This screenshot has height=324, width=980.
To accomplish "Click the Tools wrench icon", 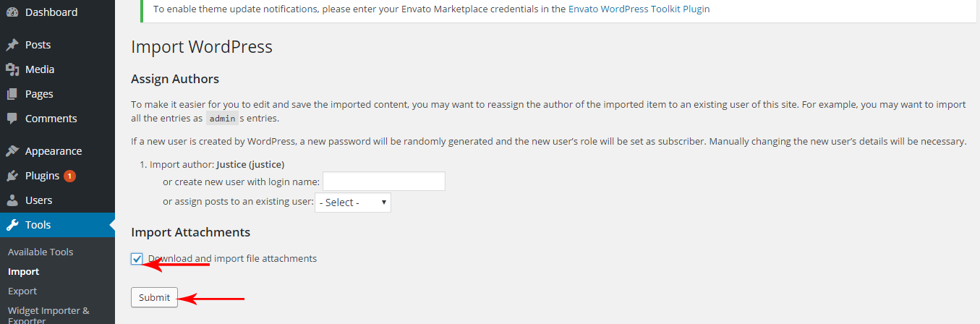I will pyautogui.click(x=12, y=225).
